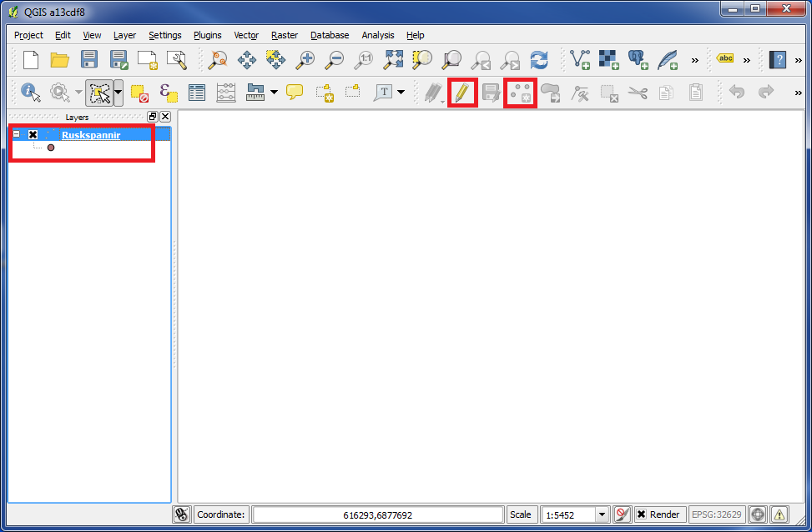The width and height of the screenshot is (812, 532).
Task: Toggle visibility of Ruskspannir layer
Action: click(33, 134)
